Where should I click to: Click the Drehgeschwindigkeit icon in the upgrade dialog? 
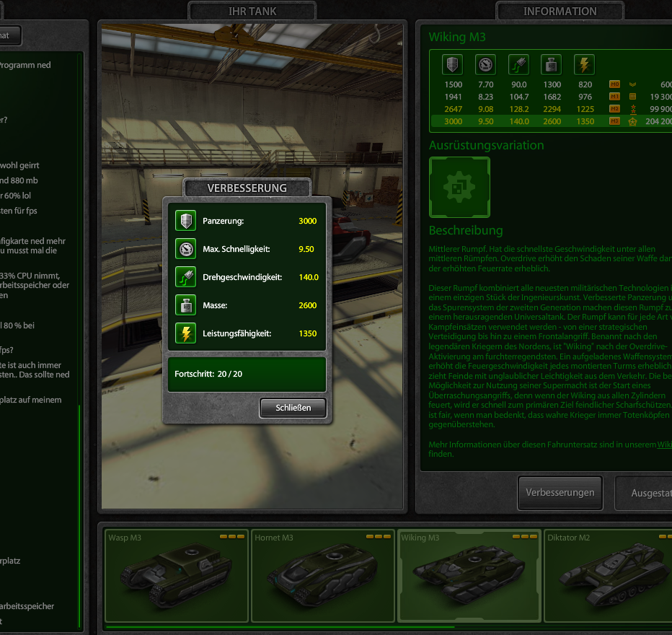(186, 277)
